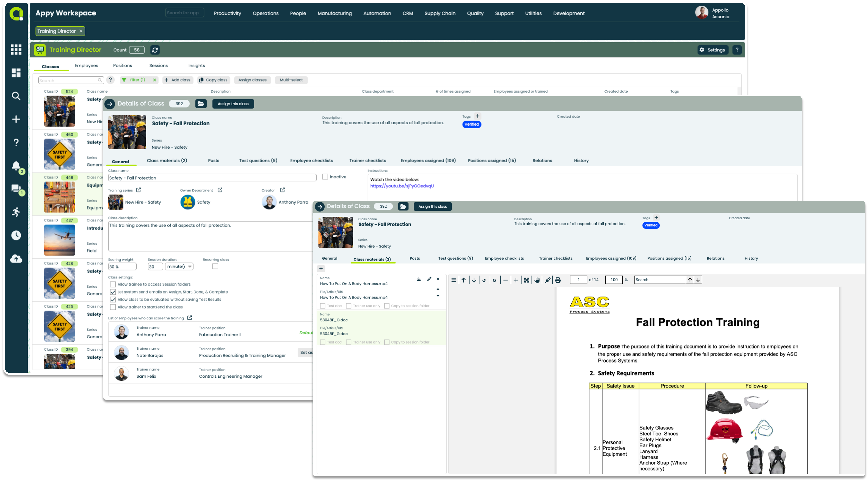
Task: Enable Allow trainer to start/end the class
Action: 113,307
